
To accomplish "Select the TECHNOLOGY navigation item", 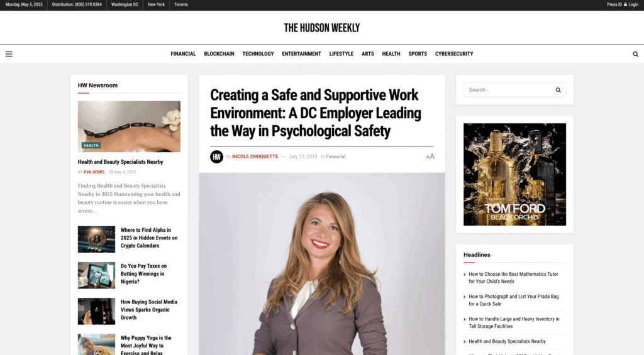I will pos(258,54).
